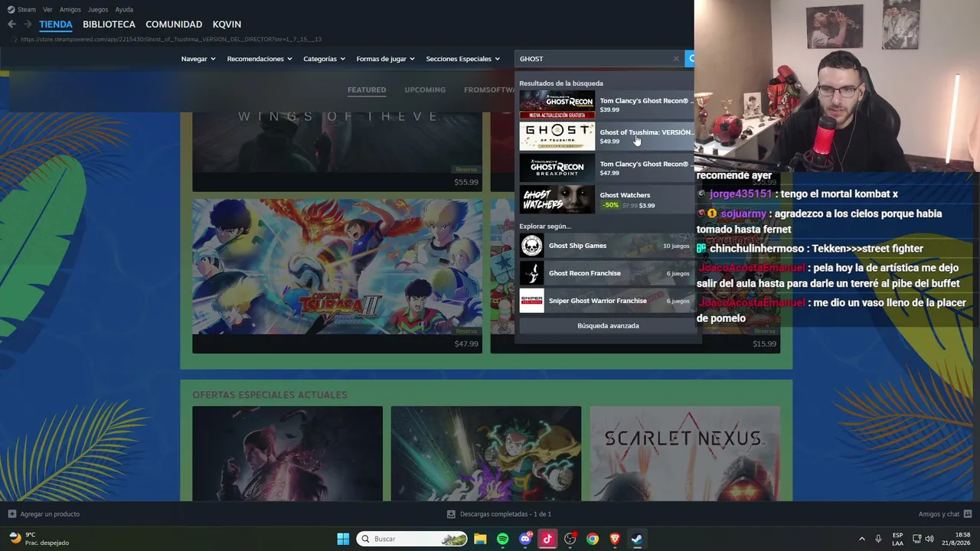This screenshot has width=980, height=551.
Task: Expand the Formas de jugar dropdown
Action: tap(385, 59)
